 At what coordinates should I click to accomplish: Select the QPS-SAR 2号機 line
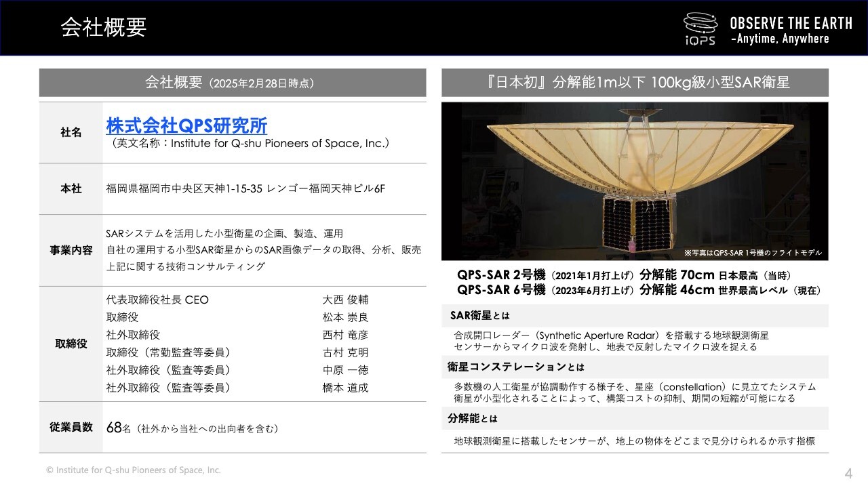[624, 274]
